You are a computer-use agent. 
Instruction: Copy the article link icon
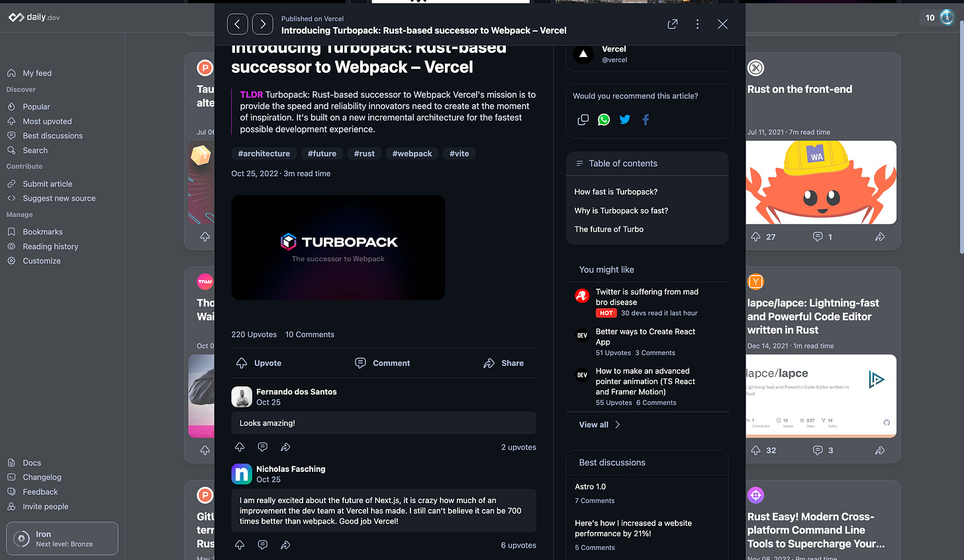click(x=583, y=120)
